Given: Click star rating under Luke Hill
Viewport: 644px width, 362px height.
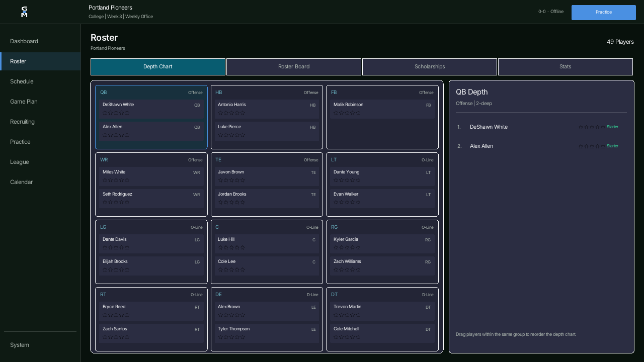Looking at the screenshot, I should [231, 248].
